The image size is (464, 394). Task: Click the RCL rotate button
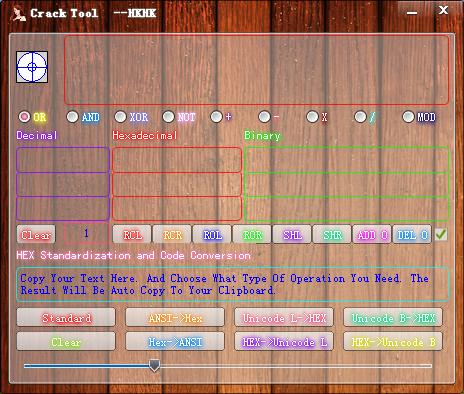pos(132,235)
